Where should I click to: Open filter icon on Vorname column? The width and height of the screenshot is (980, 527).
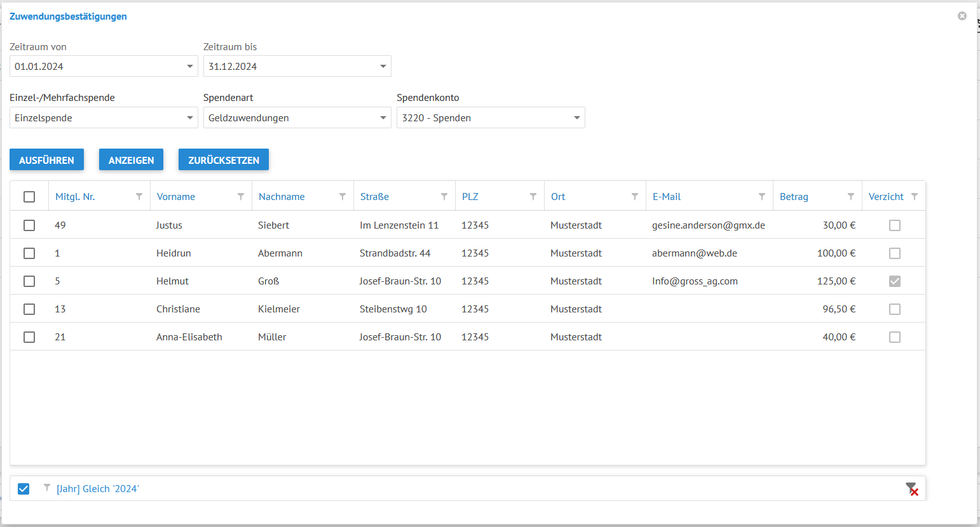pyautogui.click(x=241, y=197)
